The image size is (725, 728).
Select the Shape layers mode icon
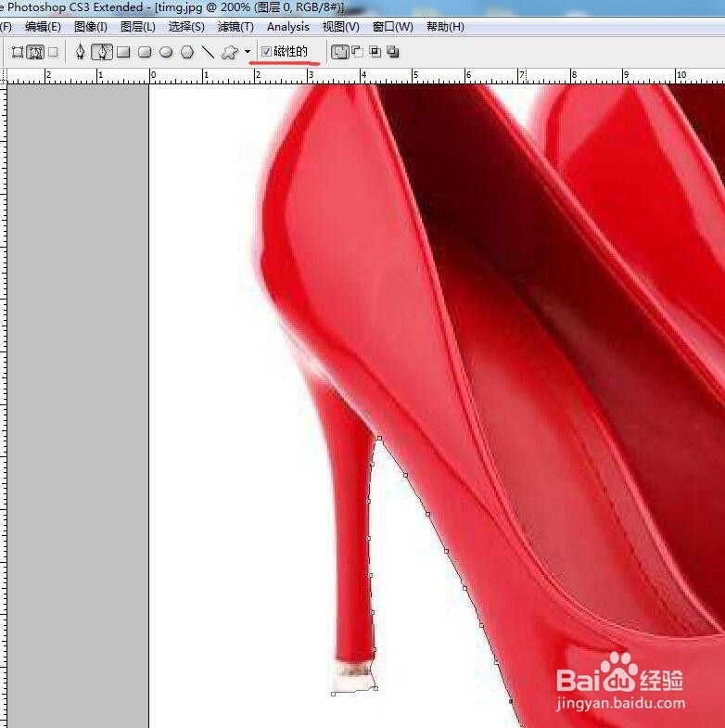pos(18,52)
